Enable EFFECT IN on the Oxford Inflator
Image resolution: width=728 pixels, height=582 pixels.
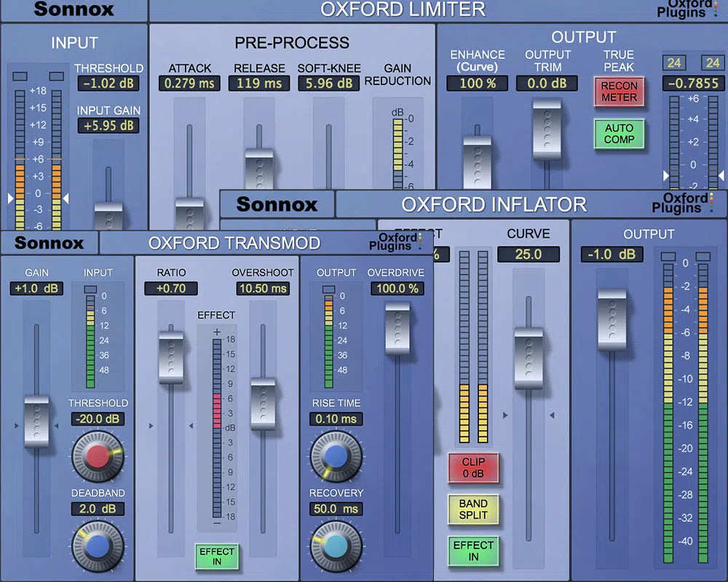click(473, 549)
